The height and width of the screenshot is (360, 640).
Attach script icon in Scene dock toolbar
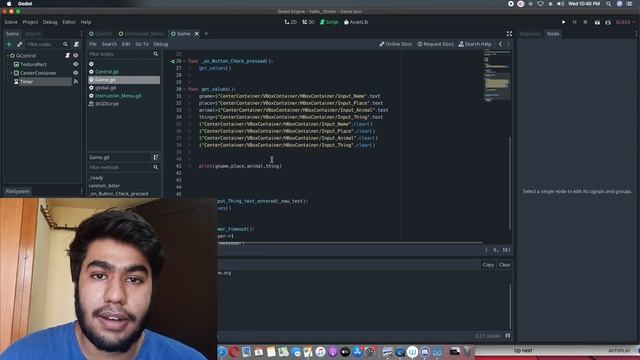tap(76, 44)
